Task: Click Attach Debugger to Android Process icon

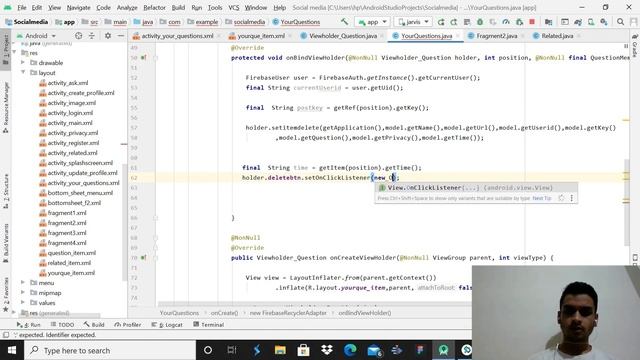Action: pyautogui.click(x=519, y=22)
